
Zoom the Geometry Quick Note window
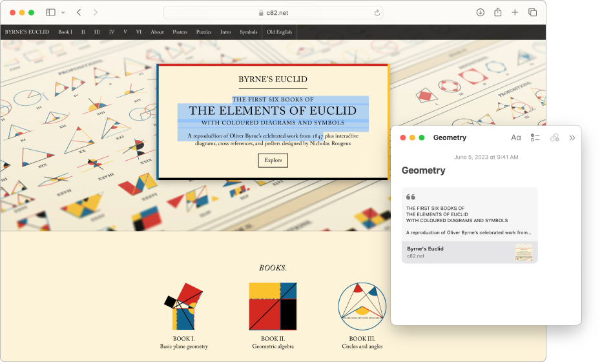[x=422, y=137]
